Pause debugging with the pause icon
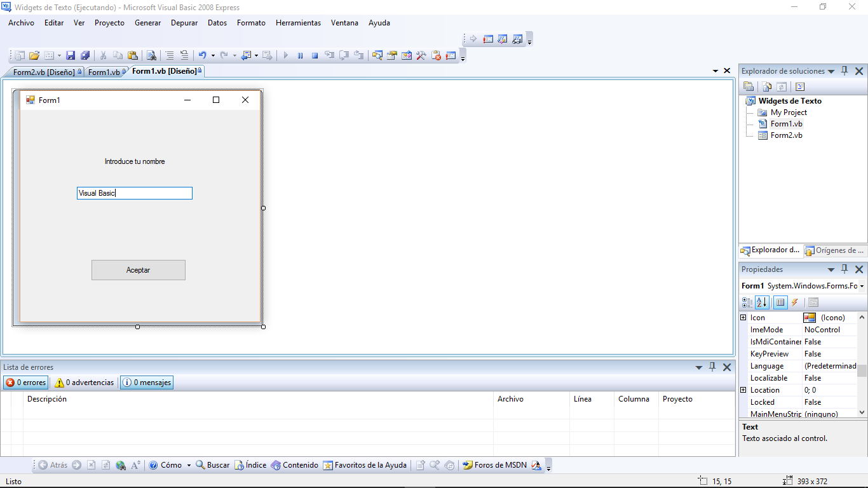This screenshot has width=868, height=488. [x=300, y=55]
